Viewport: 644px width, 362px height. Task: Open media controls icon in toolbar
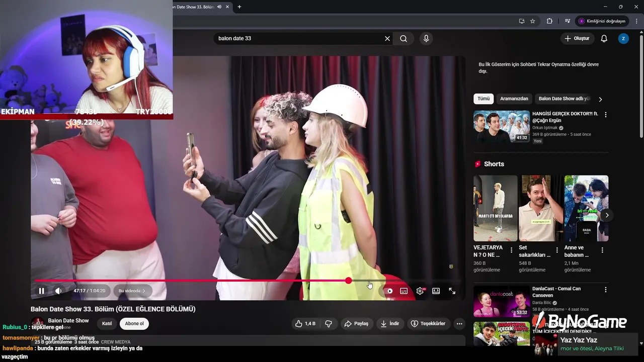(x=567, y=21)
